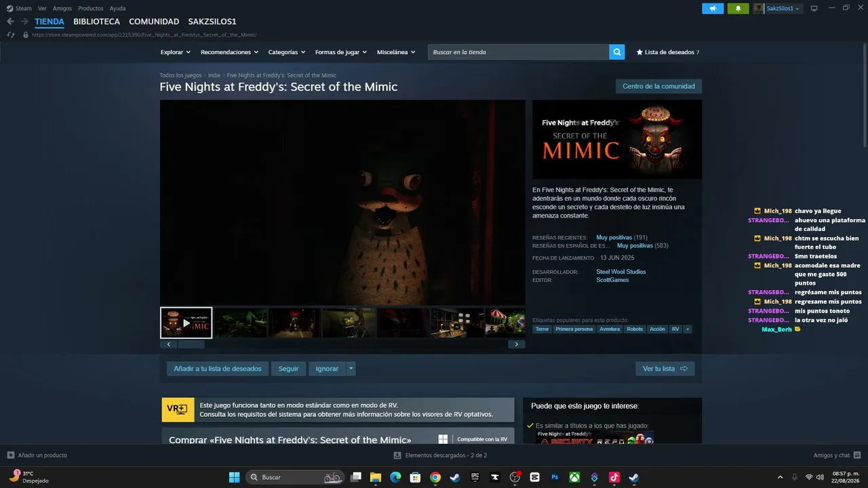
Task: Click the plus icon for more tags
Action: coord(688,329)
